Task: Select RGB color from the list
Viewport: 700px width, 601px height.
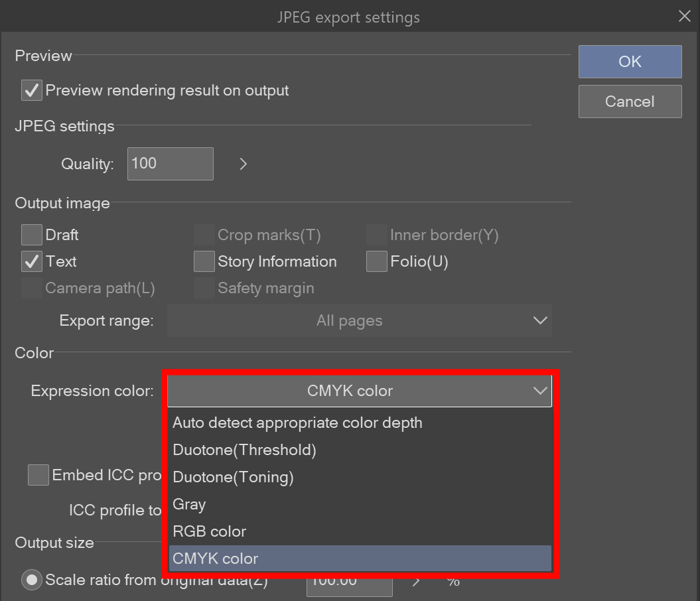Action: [209, 532]
